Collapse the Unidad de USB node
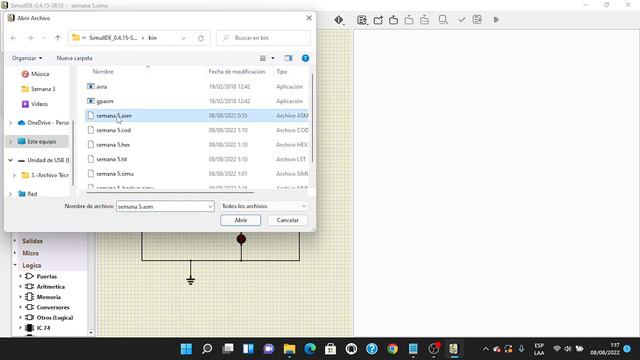 (11, 160)
